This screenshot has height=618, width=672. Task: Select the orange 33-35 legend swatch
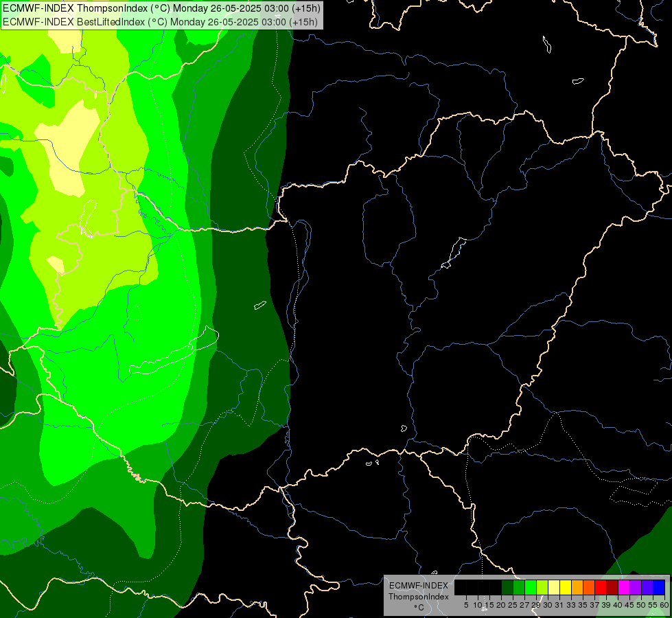point(577,587)
